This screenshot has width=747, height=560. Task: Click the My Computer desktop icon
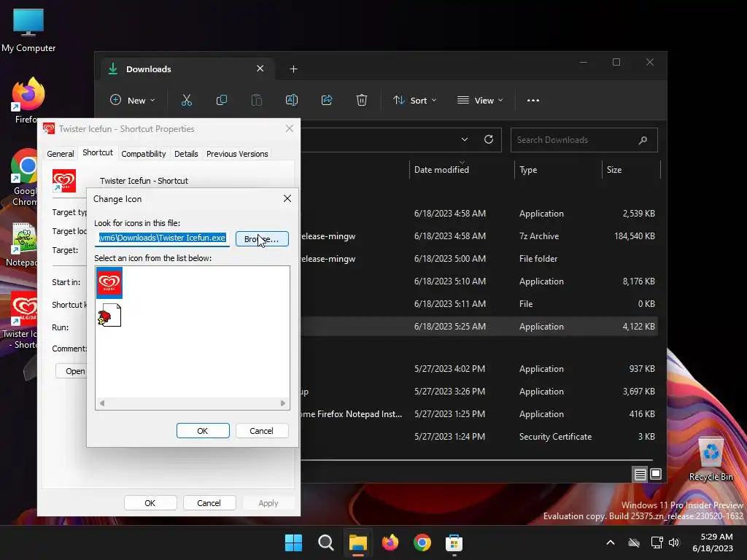pyautogui.click(x=28, y=30)
